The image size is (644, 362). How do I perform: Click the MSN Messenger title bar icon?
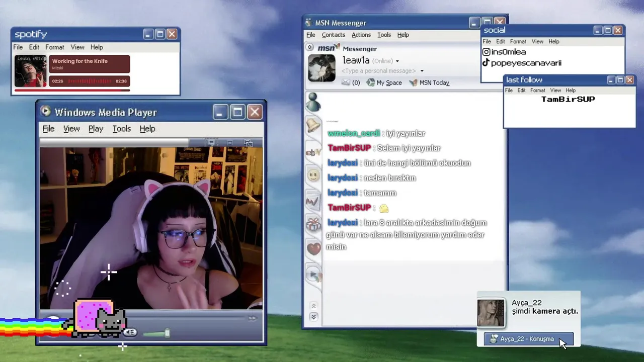(309, 23)
